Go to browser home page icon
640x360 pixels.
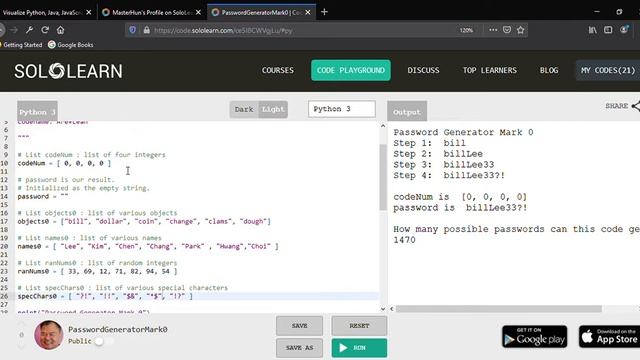point(60,30)
